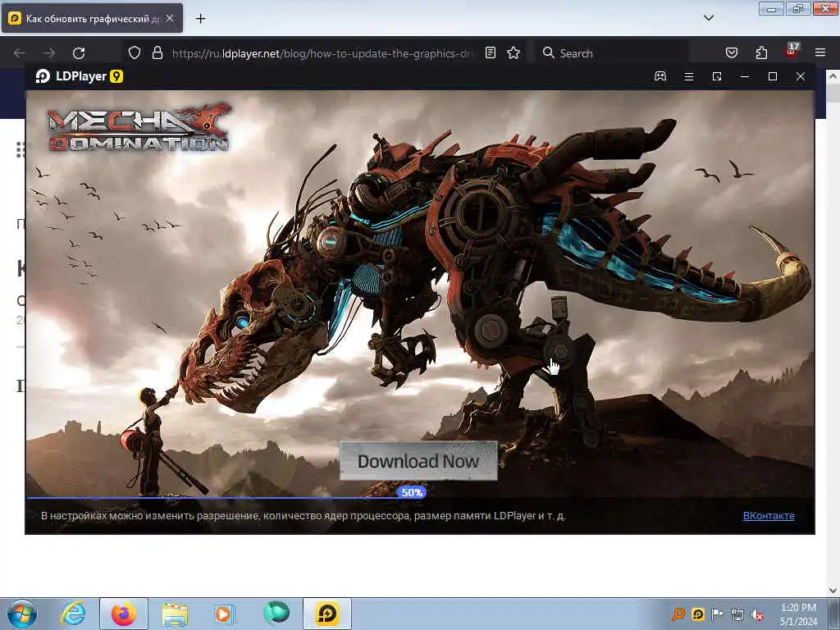Open the clock showing 1:20 PM
Viewport: 840px width, 630px height.
[x=798, y=614]
